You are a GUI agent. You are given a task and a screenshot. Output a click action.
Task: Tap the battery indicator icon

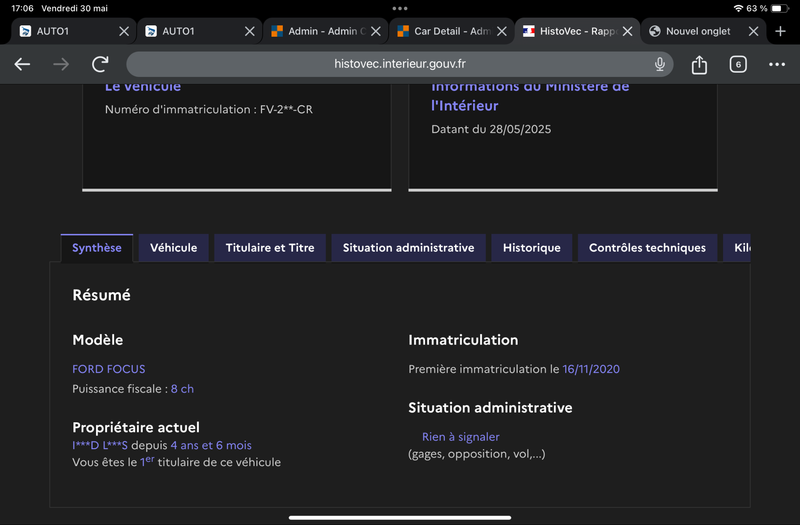pos(780,8)
